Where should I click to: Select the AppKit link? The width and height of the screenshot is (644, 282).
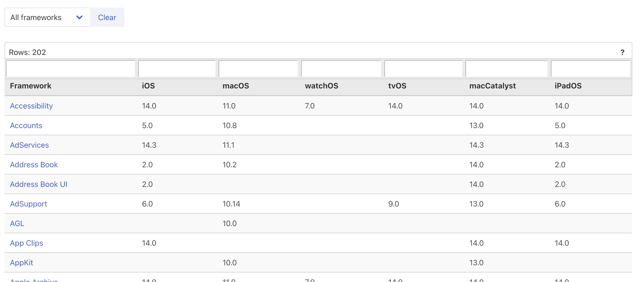point(22,262)
